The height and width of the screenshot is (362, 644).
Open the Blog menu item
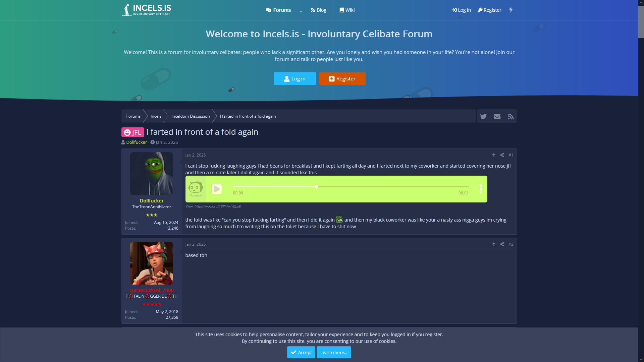[x=318, y=10]
